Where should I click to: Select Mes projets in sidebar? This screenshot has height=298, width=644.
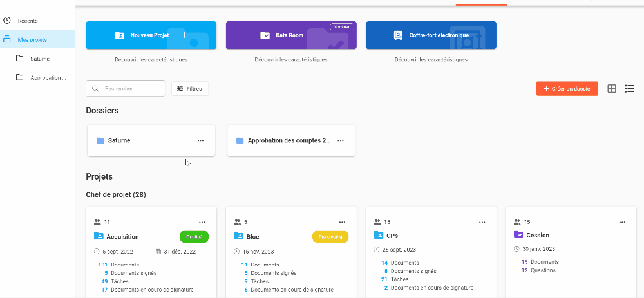[x=32, y=40]
